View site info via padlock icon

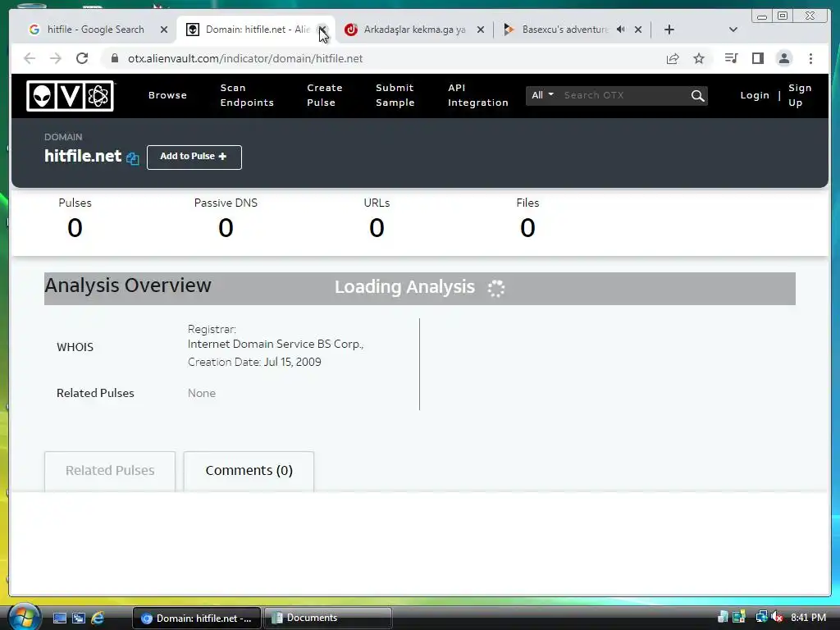point(115,58)
